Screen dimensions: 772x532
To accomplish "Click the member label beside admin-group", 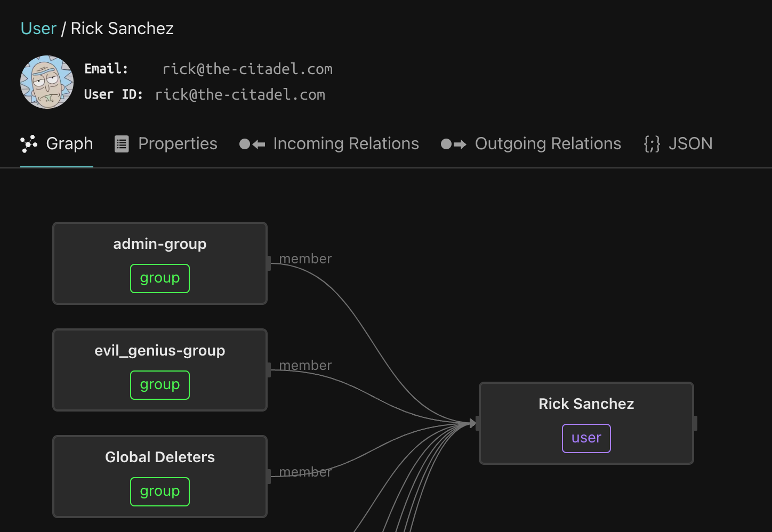I will pyautogui.click(x=305, y=259).
